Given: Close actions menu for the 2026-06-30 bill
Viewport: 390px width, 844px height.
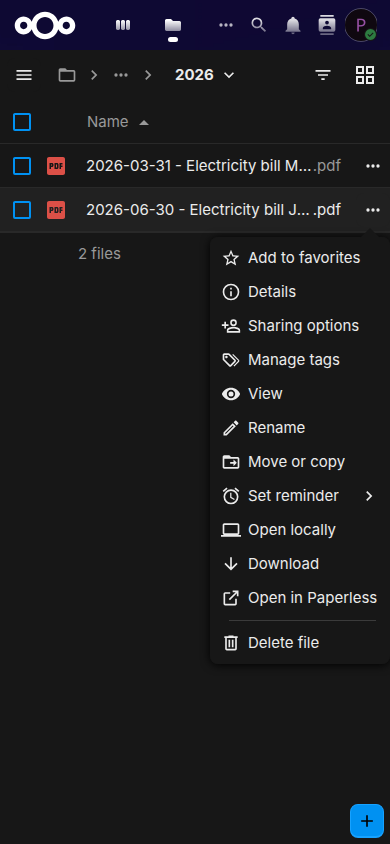Looking at the screenshot, I should point(373,210).
